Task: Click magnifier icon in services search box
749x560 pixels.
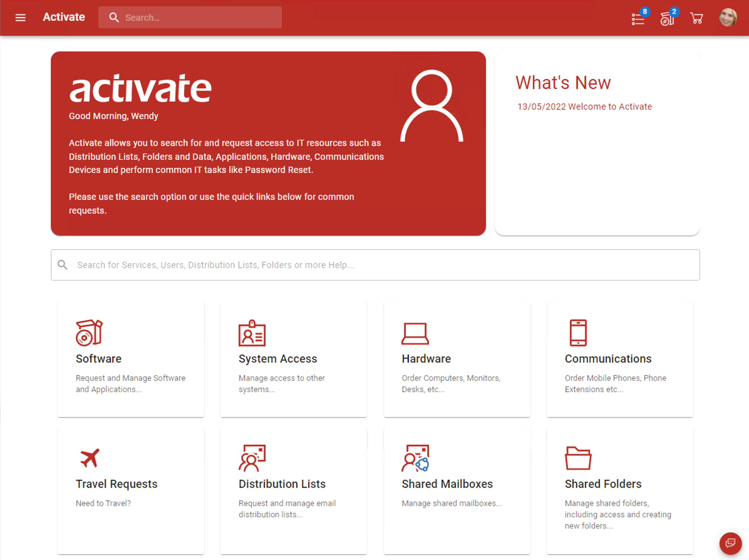Action: [62, 265]
